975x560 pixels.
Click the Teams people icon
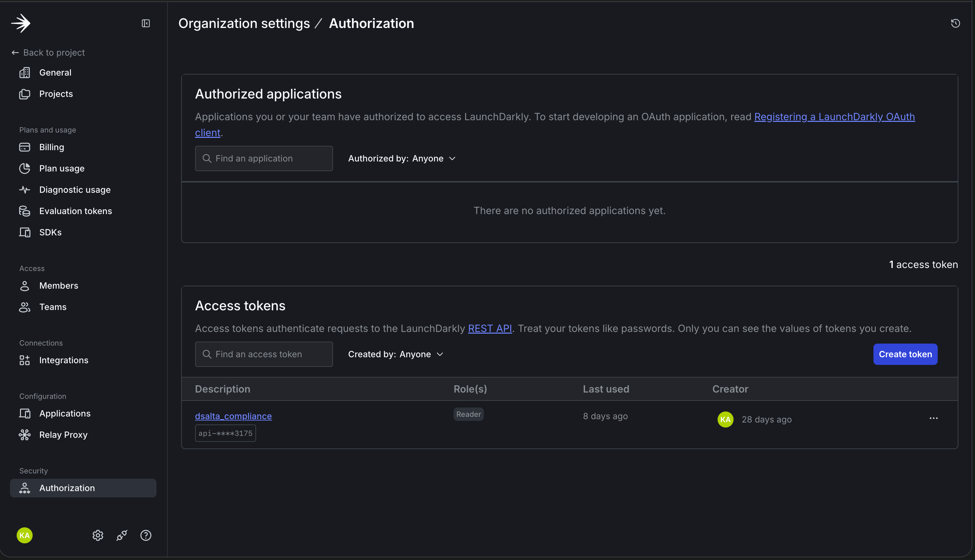pyautogui.click(x=25, y=307)
